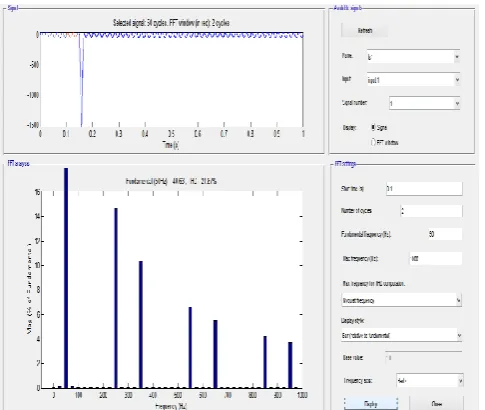485x410 pixels.
Task: Click the Selected signal plot title text
Action: [x=171, y=23]
